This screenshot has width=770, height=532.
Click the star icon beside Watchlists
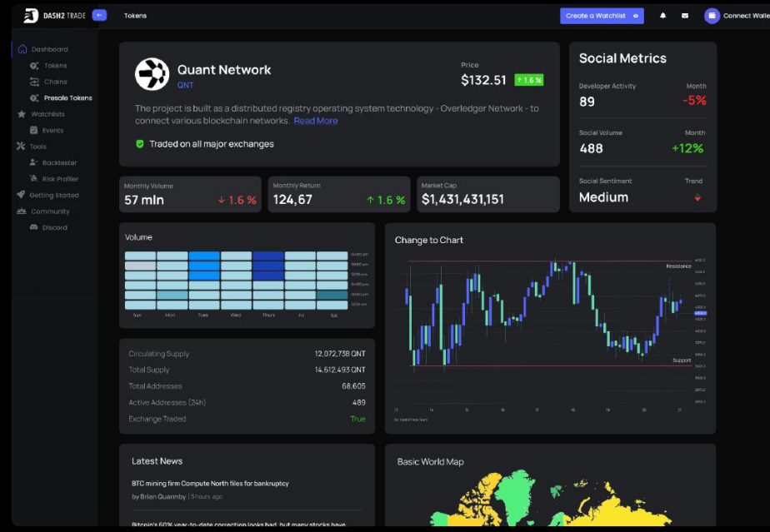click(x=22, y=114)
